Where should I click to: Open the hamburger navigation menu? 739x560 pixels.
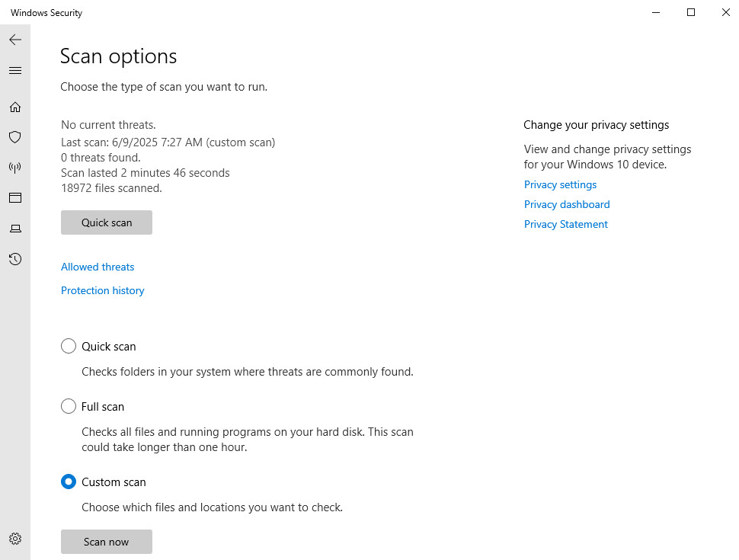pos(15,71)
